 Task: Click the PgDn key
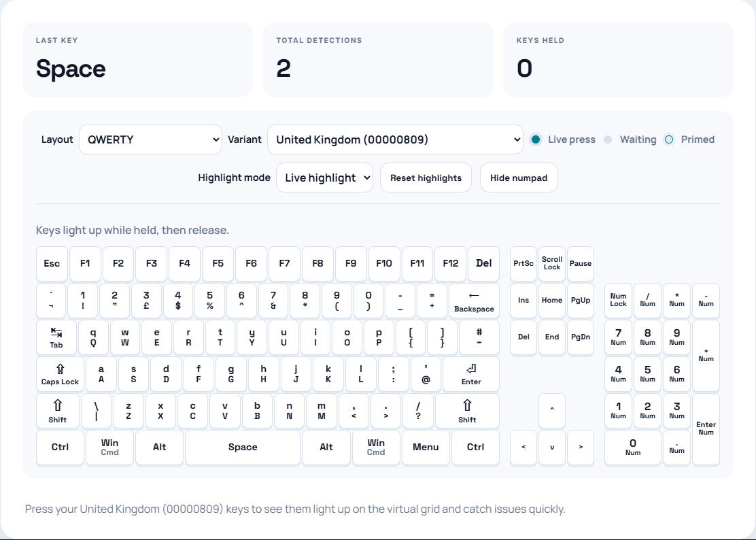pyautogui.click(x=581, y=337)
